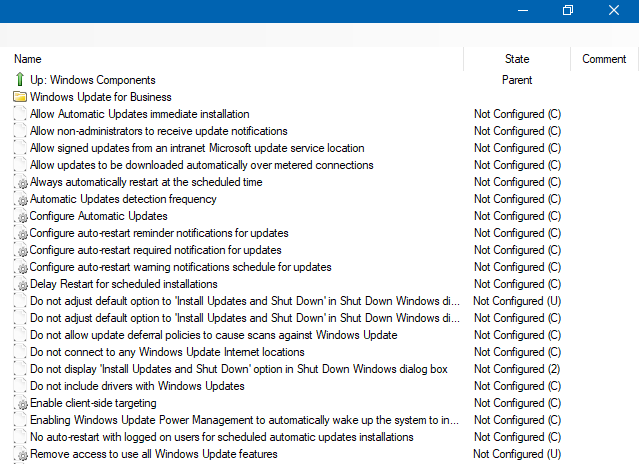Click the gear icon beside Automatic Updates detection frequency
This screenshot has width=639, height=464.
point(22,200)
